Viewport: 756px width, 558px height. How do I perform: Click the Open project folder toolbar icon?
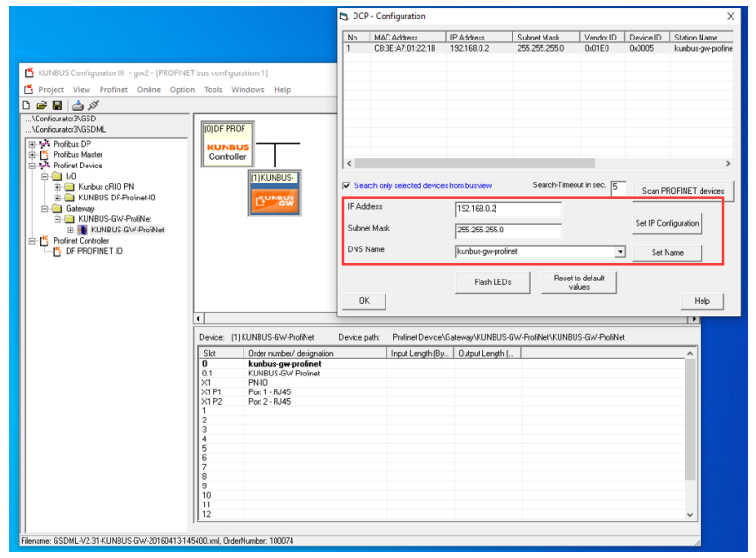(42, 104)
